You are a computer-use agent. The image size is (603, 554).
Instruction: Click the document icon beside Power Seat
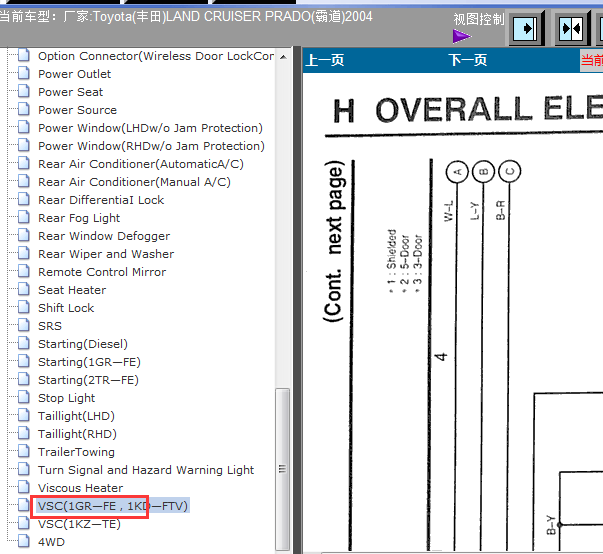point(24,92)
